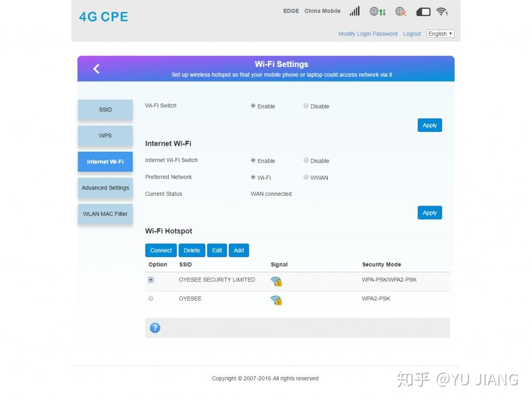Open the Modify Login Password link
The width and height of the screenshot is (532, 402).
[368, 33]
